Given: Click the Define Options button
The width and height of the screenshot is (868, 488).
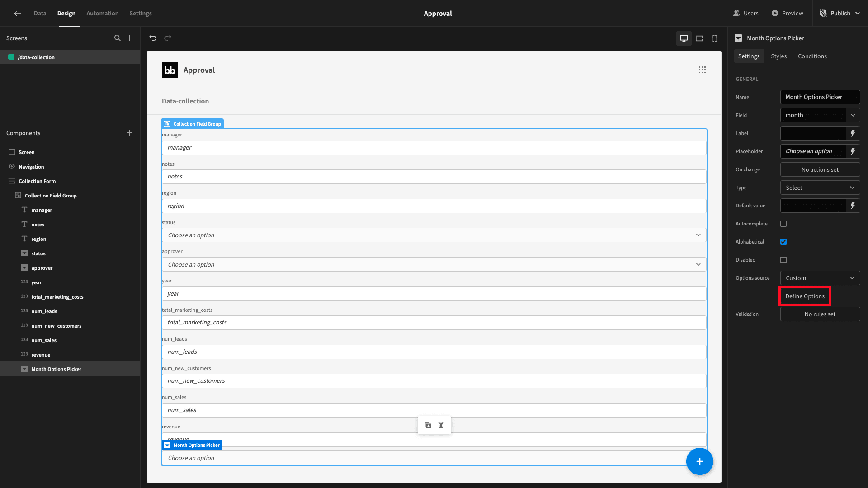Looking at the screenshot, I should point(805,296).
